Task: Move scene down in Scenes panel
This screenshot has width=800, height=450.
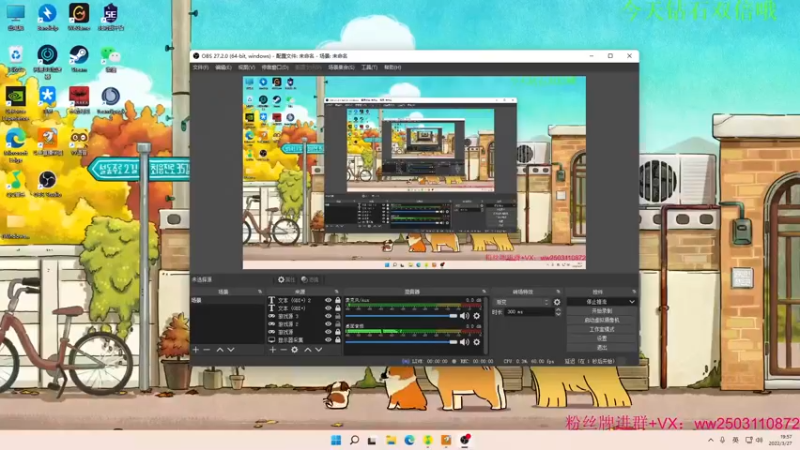Action: click(231, 350)
